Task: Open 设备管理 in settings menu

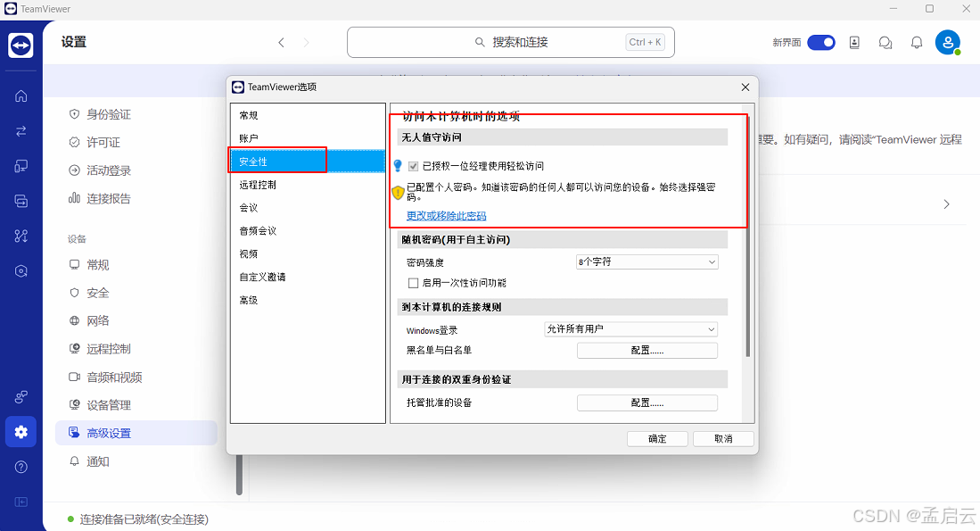Action: pyautogui.click(x=136, y=405)
